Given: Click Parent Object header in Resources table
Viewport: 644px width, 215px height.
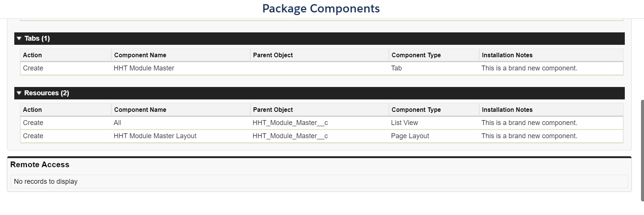Looking at the screenshot, I should click(273, 110).
